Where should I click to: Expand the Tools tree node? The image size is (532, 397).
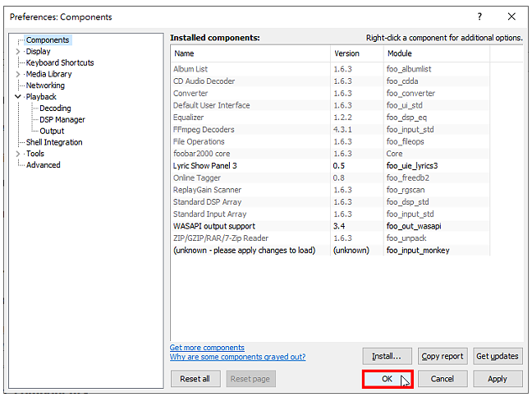click(x=17, y=154)
